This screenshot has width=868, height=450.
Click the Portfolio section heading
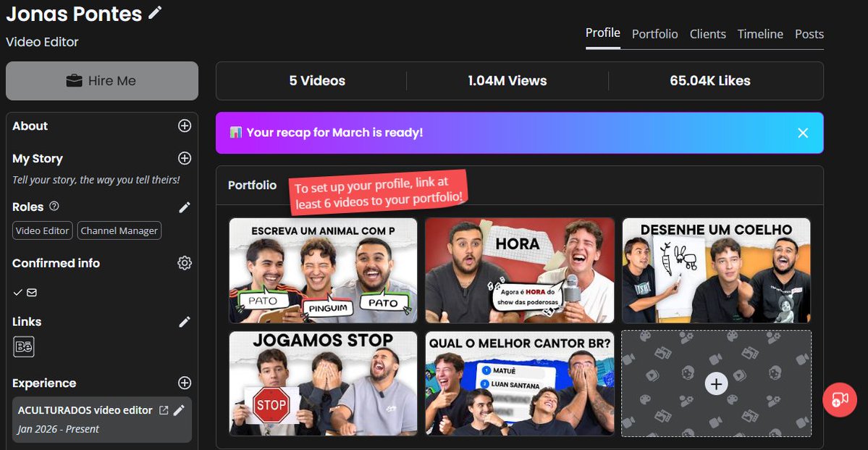pyautogui.click(x=253, y=185)
